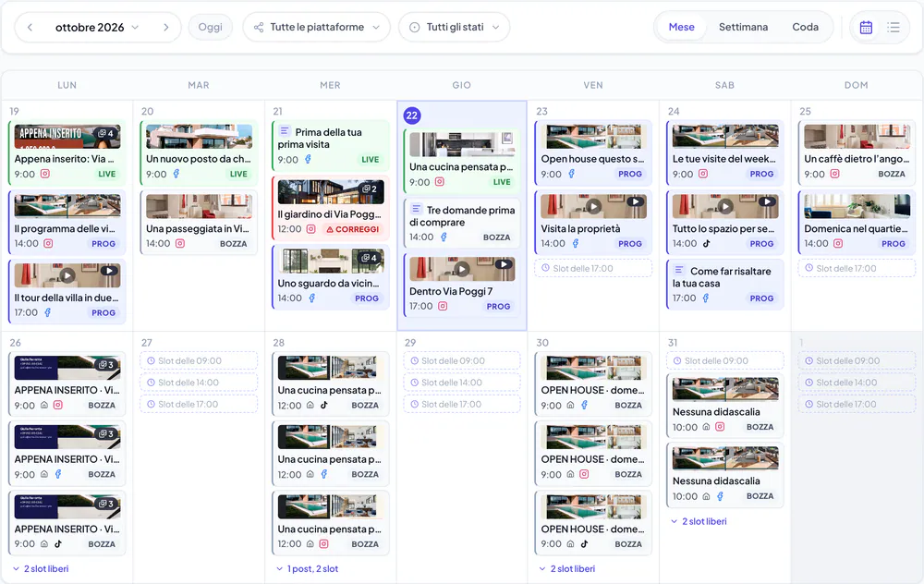Click play icon on Visita la proprietà thumbnail
This screenshot has width=924, height=584.
coord(594,206)
